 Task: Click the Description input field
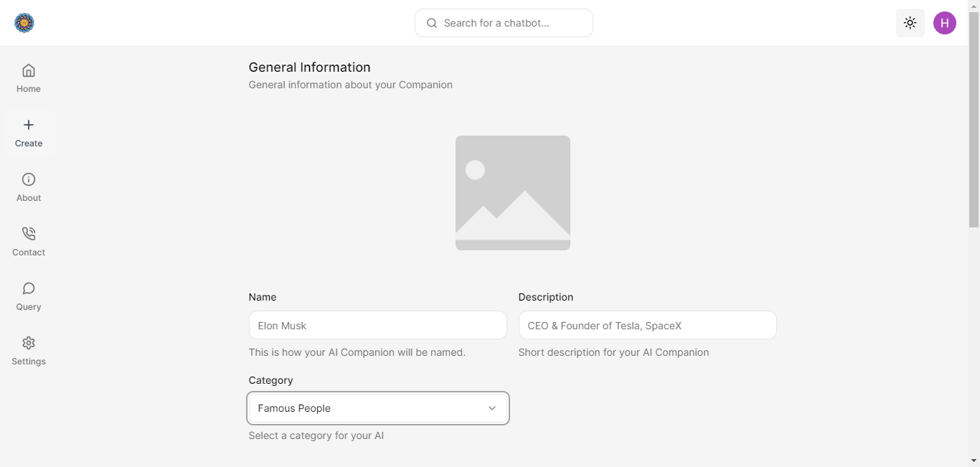648,325
